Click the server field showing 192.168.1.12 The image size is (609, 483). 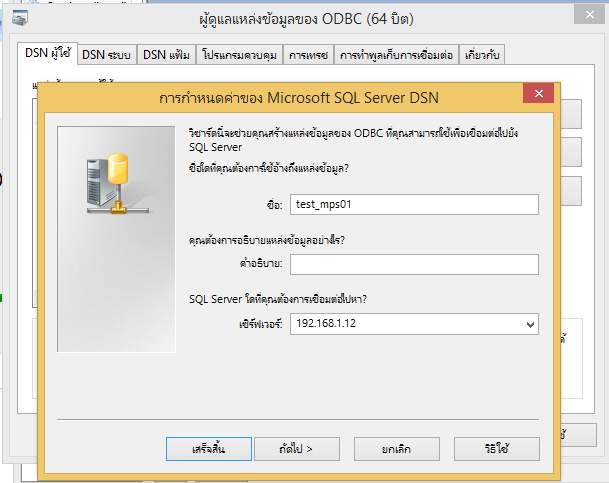[414, 324]
